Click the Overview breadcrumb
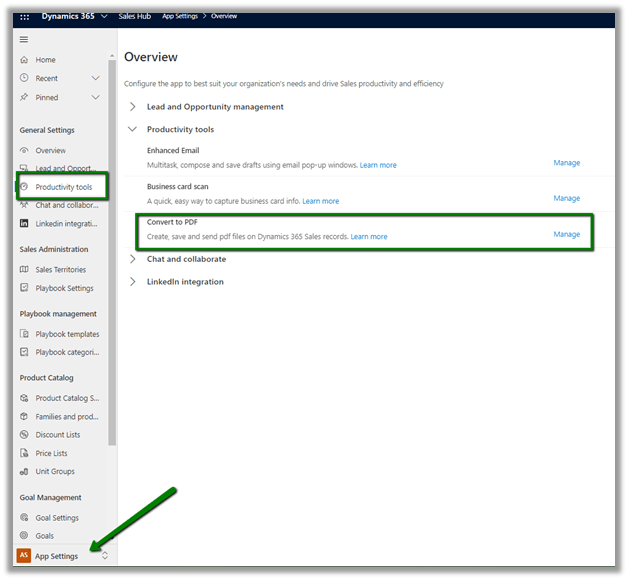The height and width of the screenshot is (580, 628). 224,16
